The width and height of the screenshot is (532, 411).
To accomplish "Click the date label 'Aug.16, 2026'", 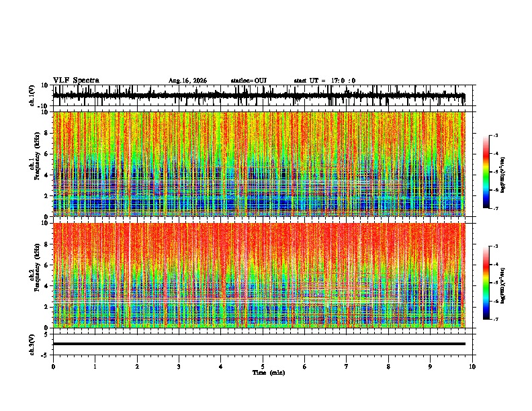I will (x=187, y=81).
